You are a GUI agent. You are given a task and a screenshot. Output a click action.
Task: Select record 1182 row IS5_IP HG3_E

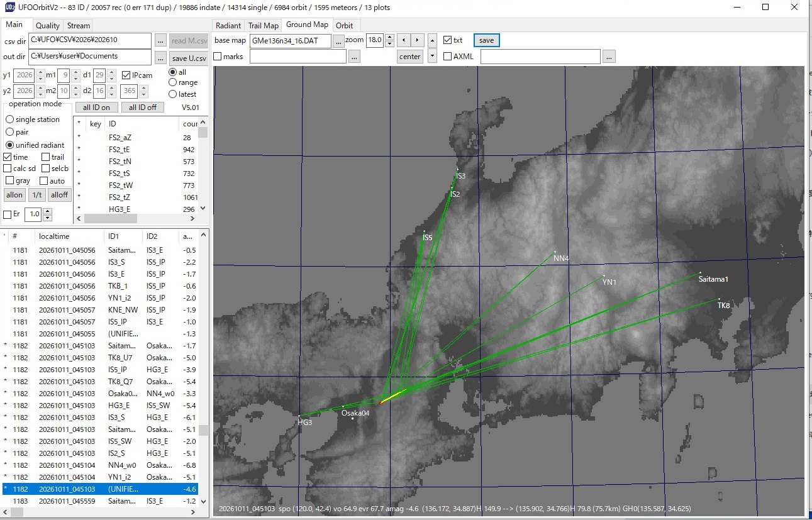tap(101, 370)
